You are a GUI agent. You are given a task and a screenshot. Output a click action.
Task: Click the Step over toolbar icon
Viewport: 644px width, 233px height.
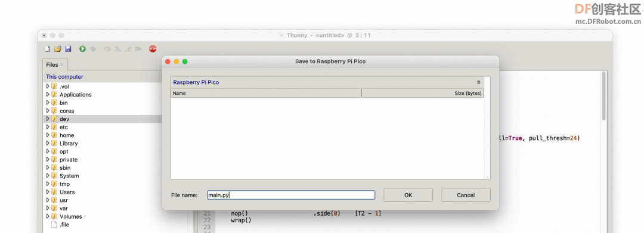pyautogui.click(x=107, y=49)
